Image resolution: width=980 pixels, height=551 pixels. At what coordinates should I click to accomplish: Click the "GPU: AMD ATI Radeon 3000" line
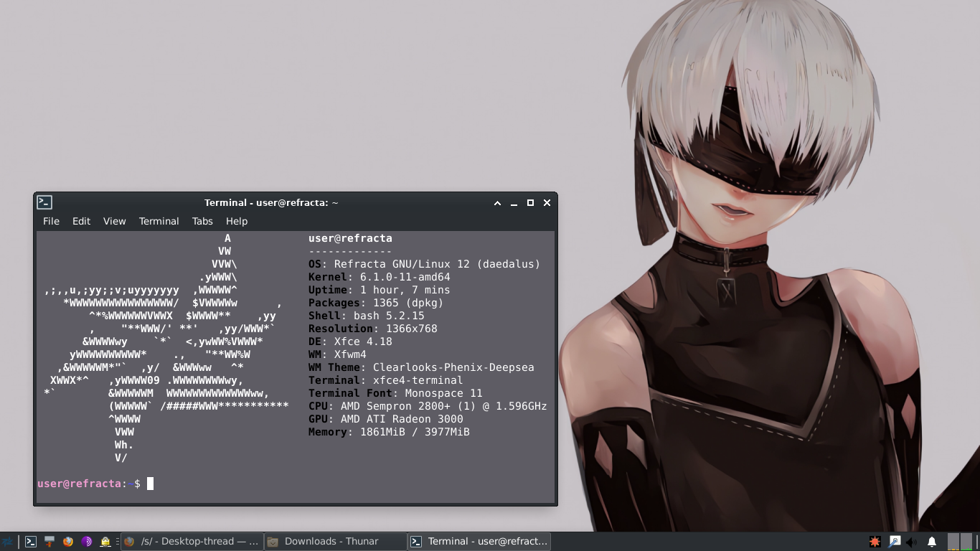point(386,419)
